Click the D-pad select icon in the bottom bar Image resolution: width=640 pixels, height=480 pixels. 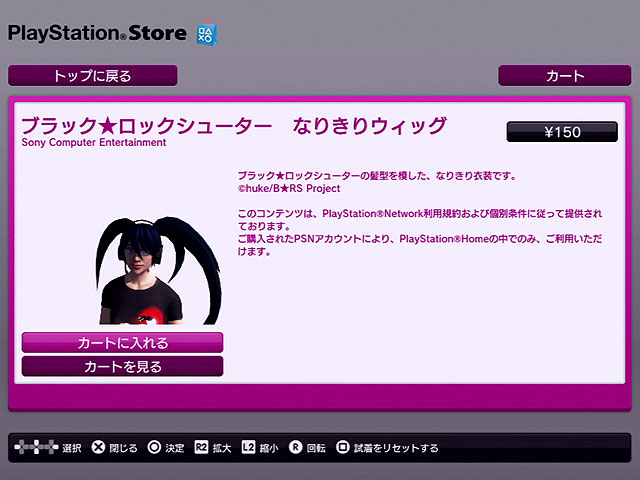(x=36, y=447)
